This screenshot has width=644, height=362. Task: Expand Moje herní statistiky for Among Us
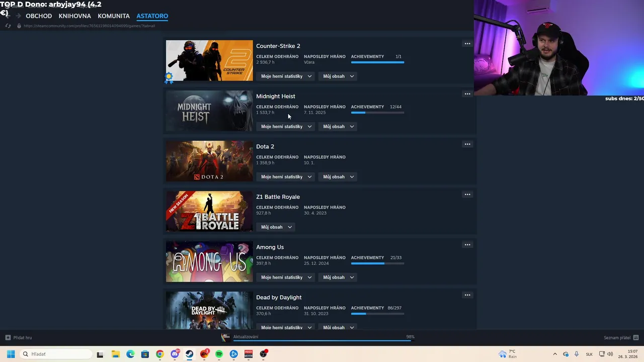coord(286,278)
